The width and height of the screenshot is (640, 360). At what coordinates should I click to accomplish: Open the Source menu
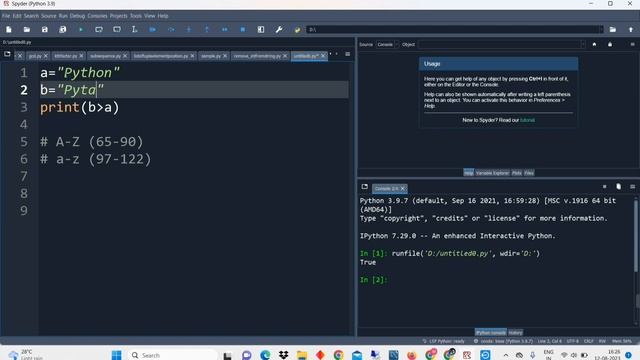(x=49, y=16)
